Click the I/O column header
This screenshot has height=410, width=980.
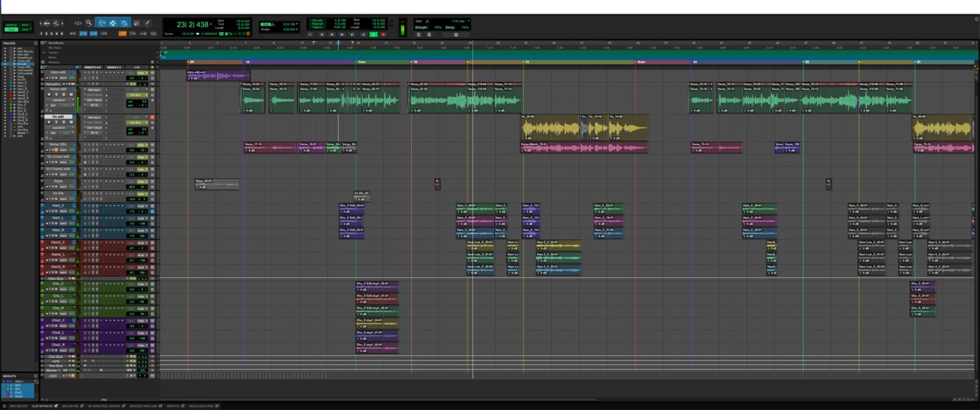click(x=137, y=67)
